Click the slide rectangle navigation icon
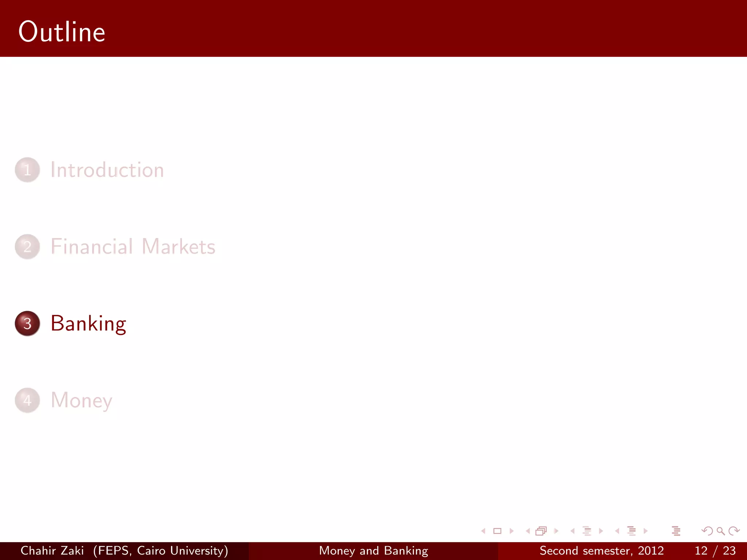Image resolution: width=747 pixels, height=560 pixels. pyautogui.click(x=497, y=531)
